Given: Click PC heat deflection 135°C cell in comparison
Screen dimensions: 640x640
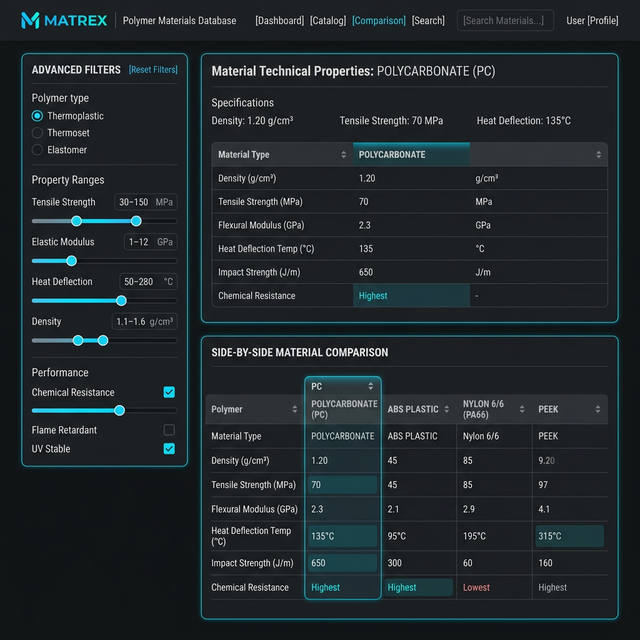Looking at the screenshot, I should click(x=342, y=536).
